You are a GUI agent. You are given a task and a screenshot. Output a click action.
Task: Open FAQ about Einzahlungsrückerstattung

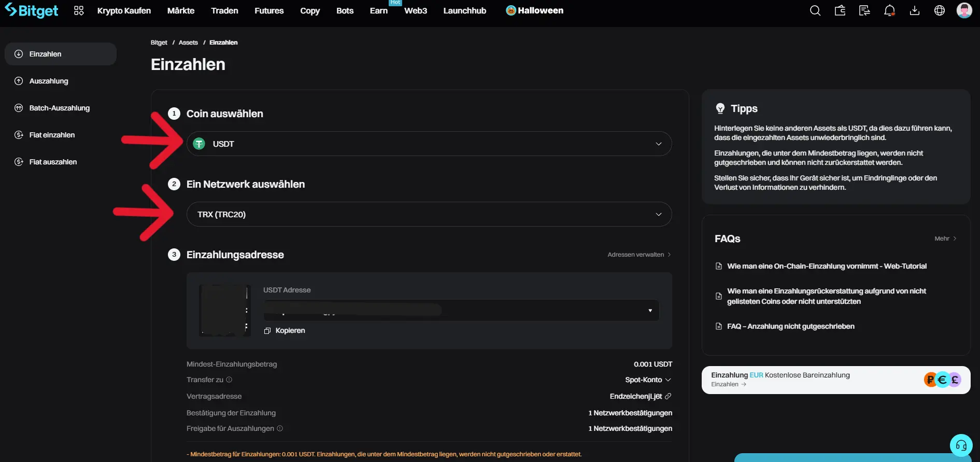pos(827,296)
